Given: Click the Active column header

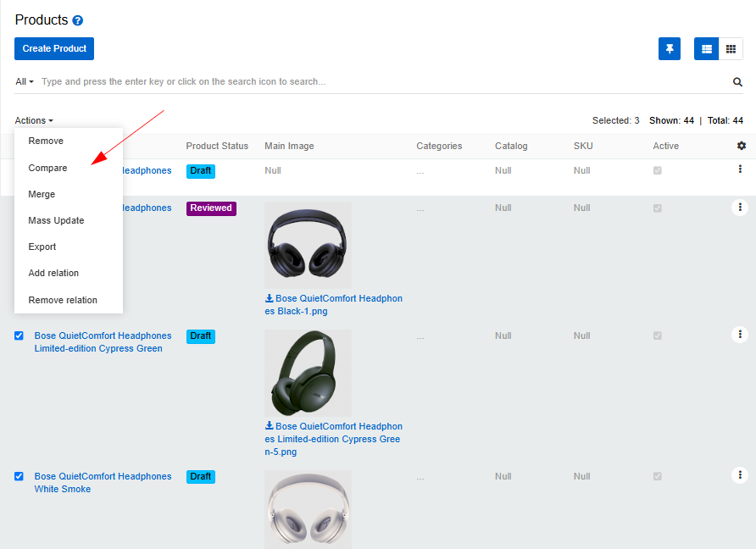Looking at the screenshot, I should coord(666,146).
